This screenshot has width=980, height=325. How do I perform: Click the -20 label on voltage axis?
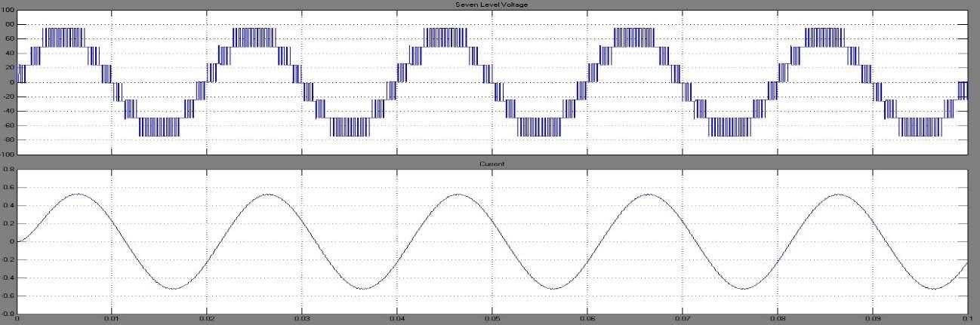pos(8,97)
